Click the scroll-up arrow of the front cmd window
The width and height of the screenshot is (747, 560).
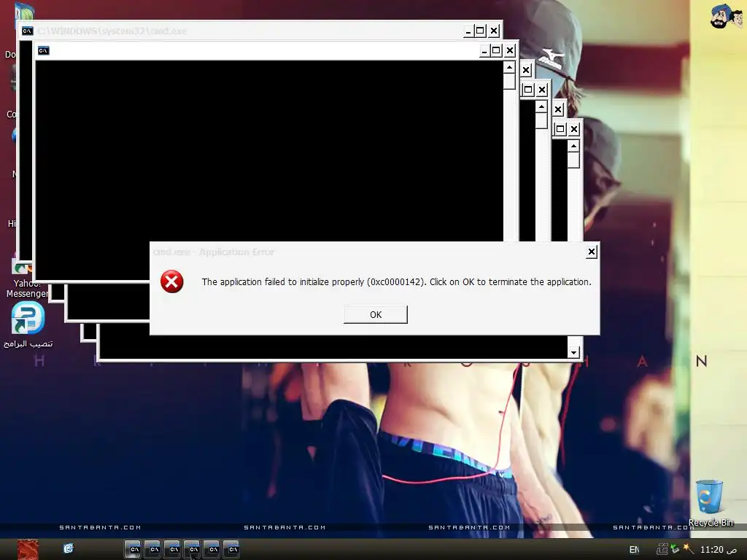pyautogui.click(x=509, y=67)
